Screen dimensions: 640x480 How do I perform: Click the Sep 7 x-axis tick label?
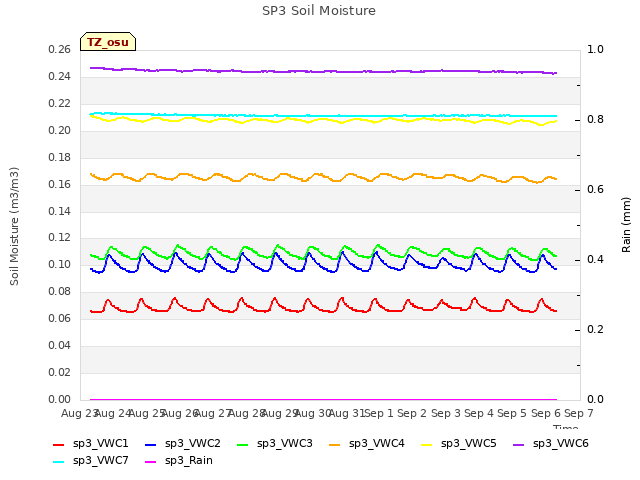(579, 413)
